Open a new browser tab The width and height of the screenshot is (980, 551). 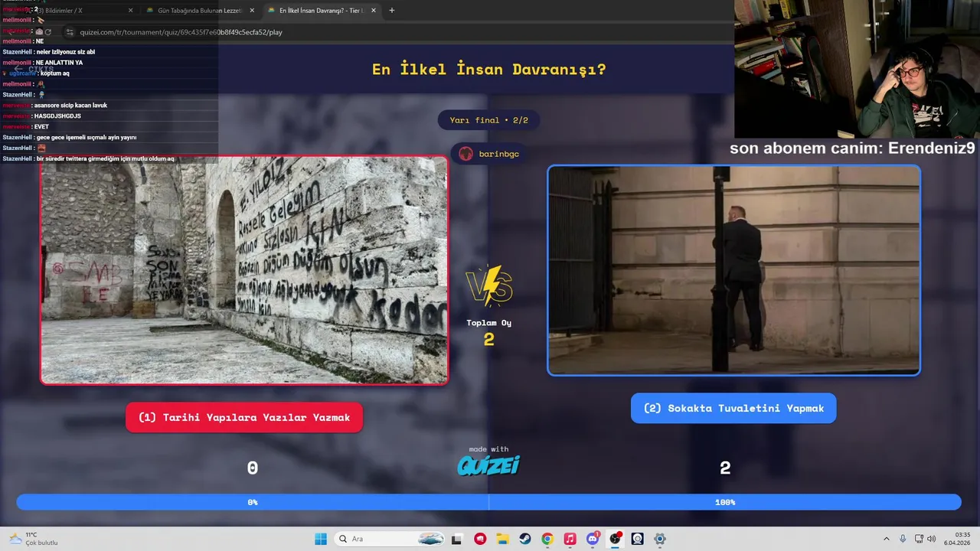[392, 11]
